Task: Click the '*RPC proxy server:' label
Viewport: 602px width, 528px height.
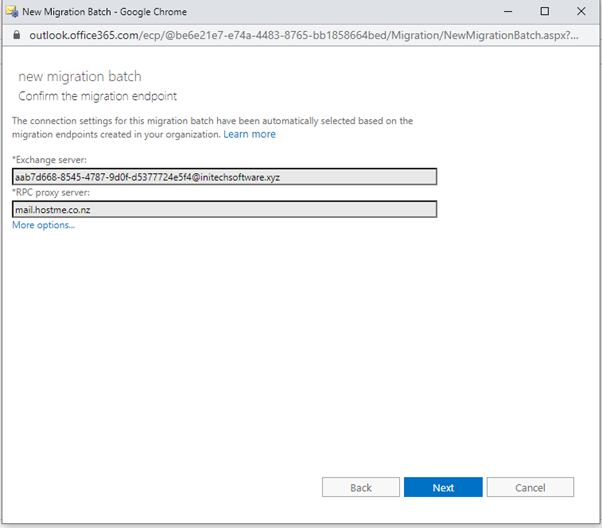Action: 51,192
